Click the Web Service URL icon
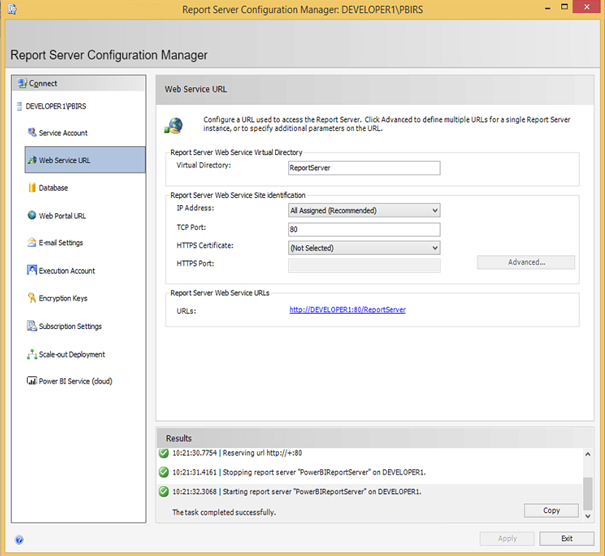605x556 pixels. (32, 160)
